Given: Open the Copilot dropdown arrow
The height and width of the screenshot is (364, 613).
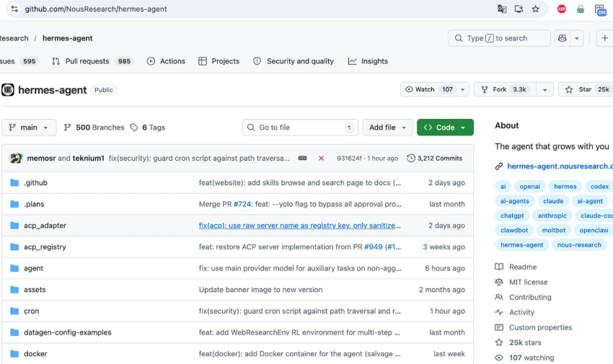Looking at the screenshot, I should click(x=577, y=38).
